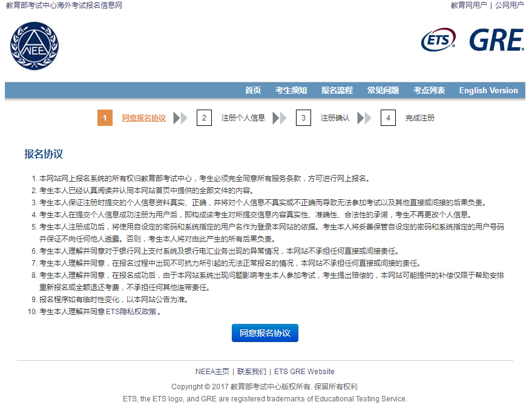
Task: Switch to the 考生须知 tab
Action: click(x=291, y=90)
